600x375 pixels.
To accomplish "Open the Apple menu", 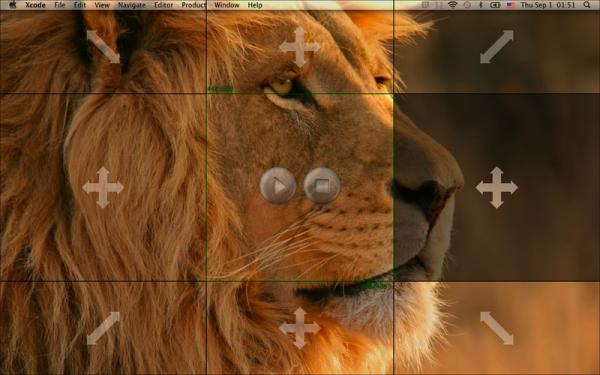I will pos(13,5).
